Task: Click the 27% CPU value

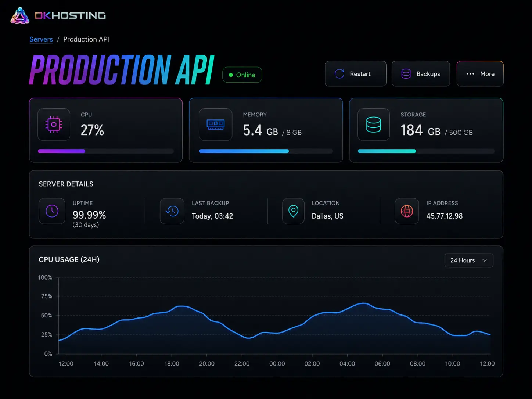Action: [x=92, y=130]
